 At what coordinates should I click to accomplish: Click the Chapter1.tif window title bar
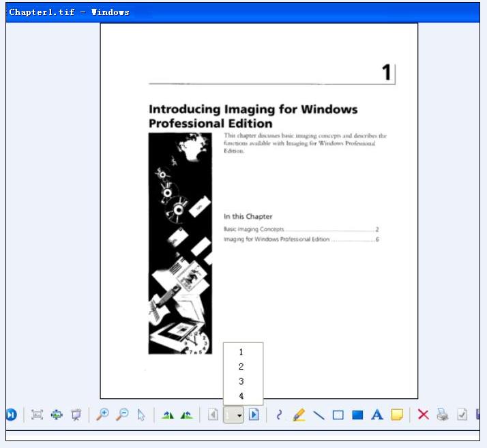coord(243,12)
